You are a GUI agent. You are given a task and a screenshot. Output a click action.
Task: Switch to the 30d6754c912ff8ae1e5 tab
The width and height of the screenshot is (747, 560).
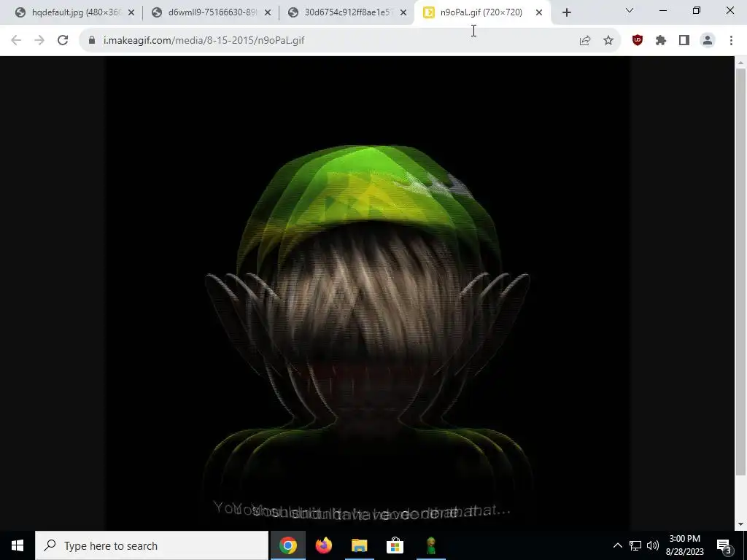(x=347, y=12)
